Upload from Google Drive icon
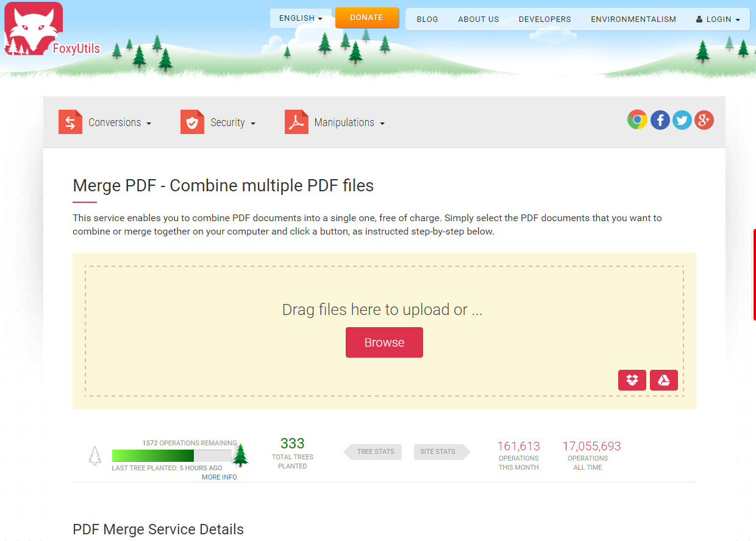Image resolution: width=756 pixels, height=541 pixels. coord(663,380)
